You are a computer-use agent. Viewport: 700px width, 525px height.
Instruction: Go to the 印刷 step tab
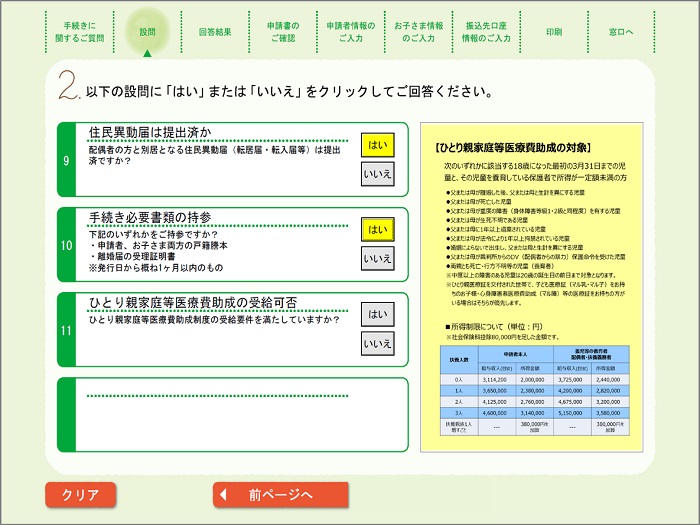[554, 32]
